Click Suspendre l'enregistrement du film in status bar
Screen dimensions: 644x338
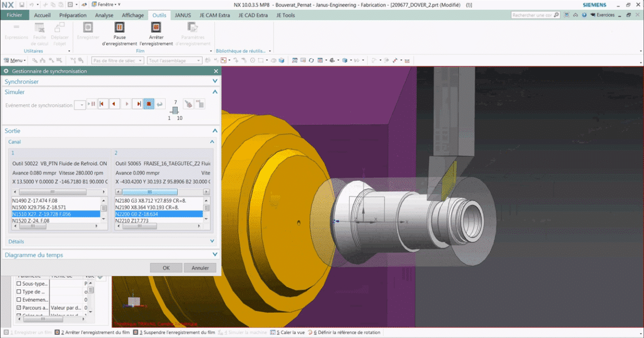click(x=174, y=333)
